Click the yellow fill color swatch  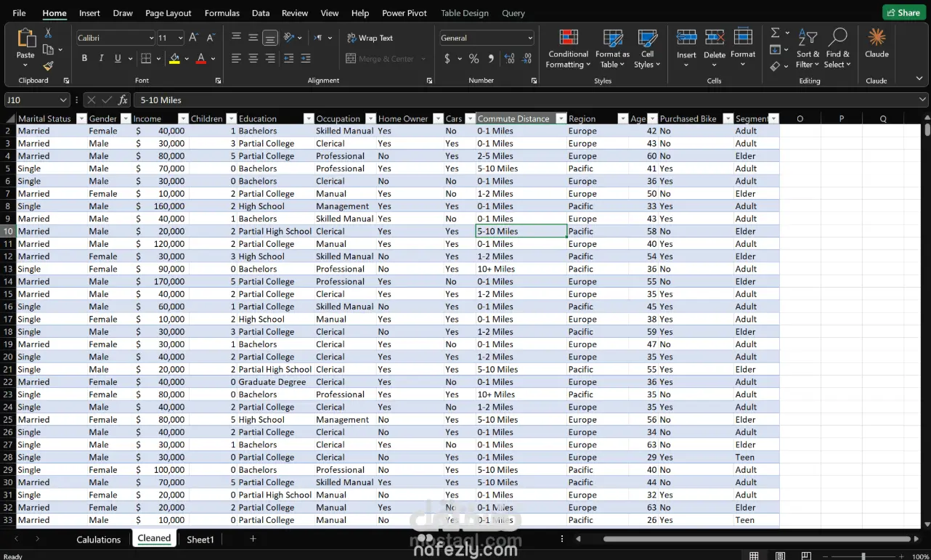coord(174,58)
